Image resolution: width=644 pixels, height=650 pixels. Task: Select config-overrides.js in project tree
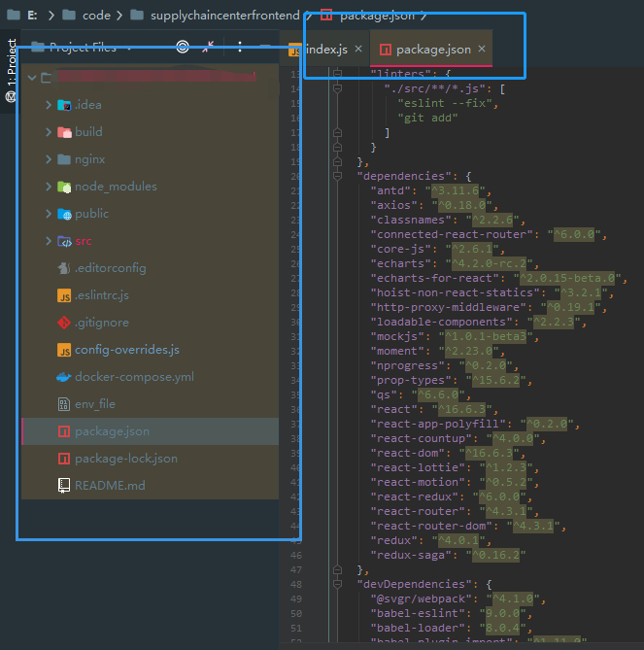click(x=127, y=350)
